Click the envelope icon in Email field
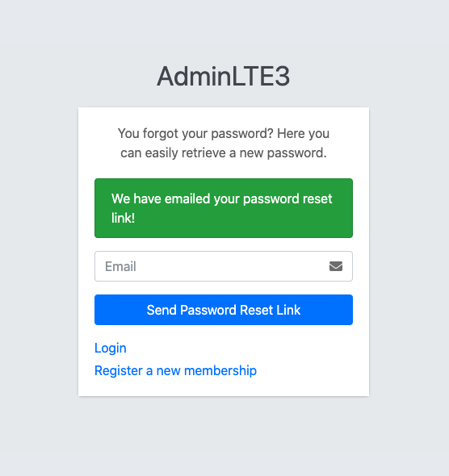The width and height of the screenshot is (449, 476). click(336, 266)
